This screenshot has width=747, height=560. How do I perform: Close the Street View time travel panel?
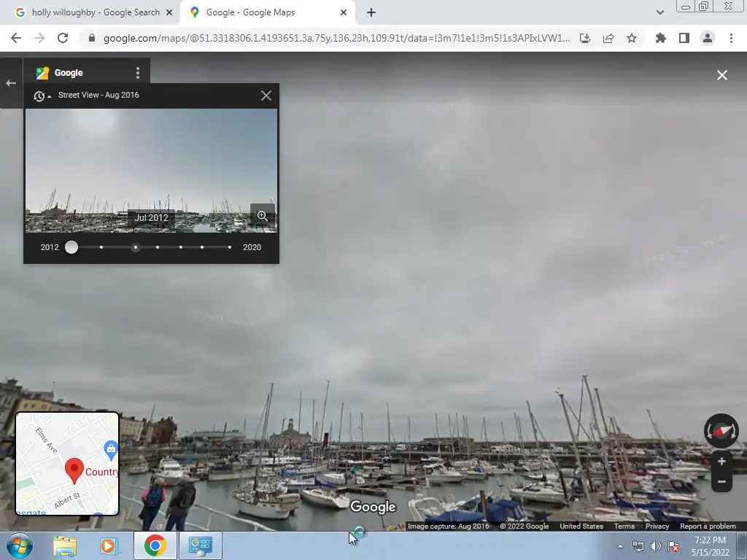tap(266, 96)
